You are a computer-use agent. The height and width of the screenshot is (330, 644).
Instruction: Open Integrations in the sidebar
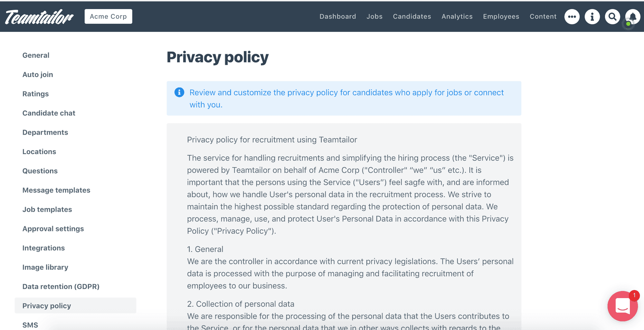43,248
